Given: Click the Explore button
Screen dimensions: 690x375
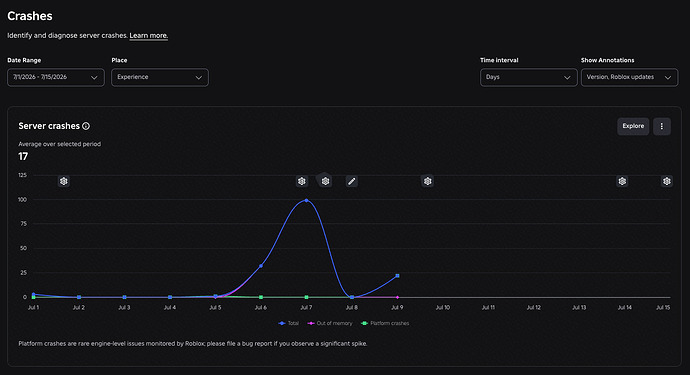Looking at the screenshot, I should [633, 126].
